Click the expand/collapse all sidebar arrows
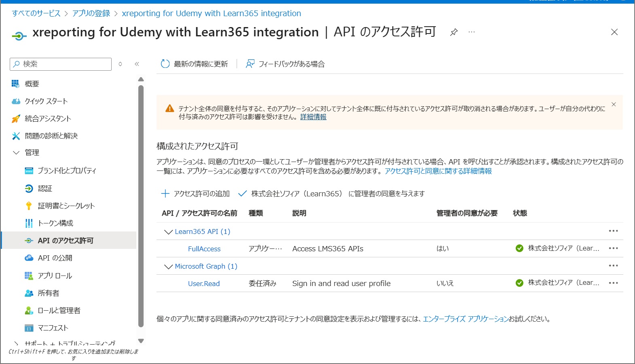 click(120, 64)
